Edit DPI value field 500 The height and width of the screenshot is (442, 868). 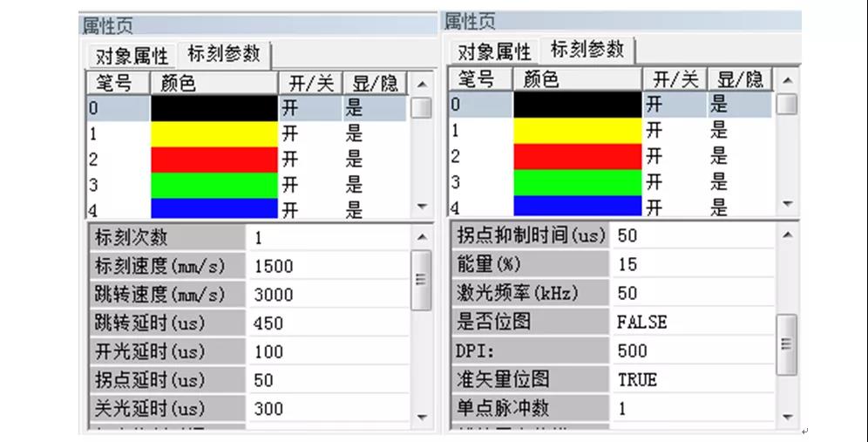(x=693, y=350)
